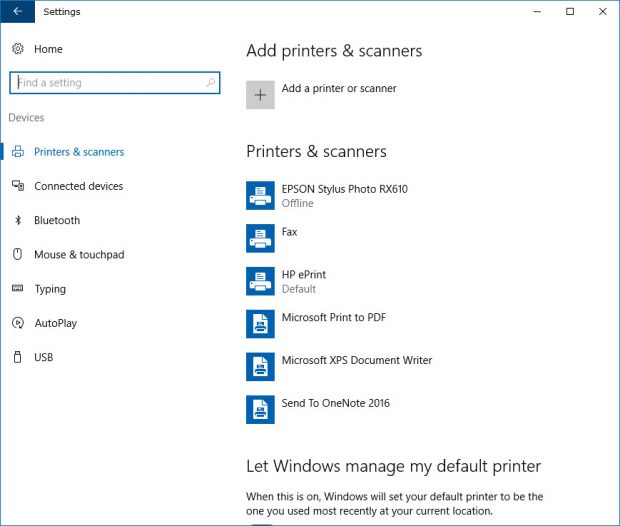The width and height of the screenshot is (620, 526).
Task: Close the Settings window
Action: [x=603, y=11]
